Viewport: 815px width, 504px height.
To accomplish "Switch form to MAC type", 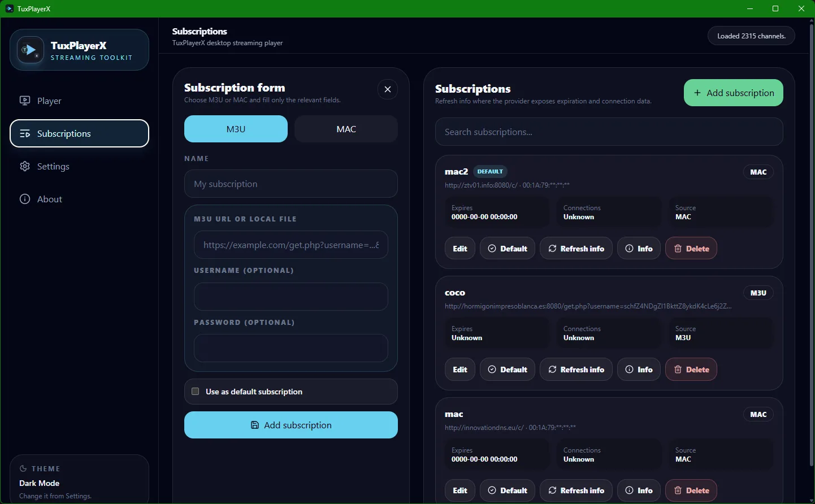I will [346, 129].
